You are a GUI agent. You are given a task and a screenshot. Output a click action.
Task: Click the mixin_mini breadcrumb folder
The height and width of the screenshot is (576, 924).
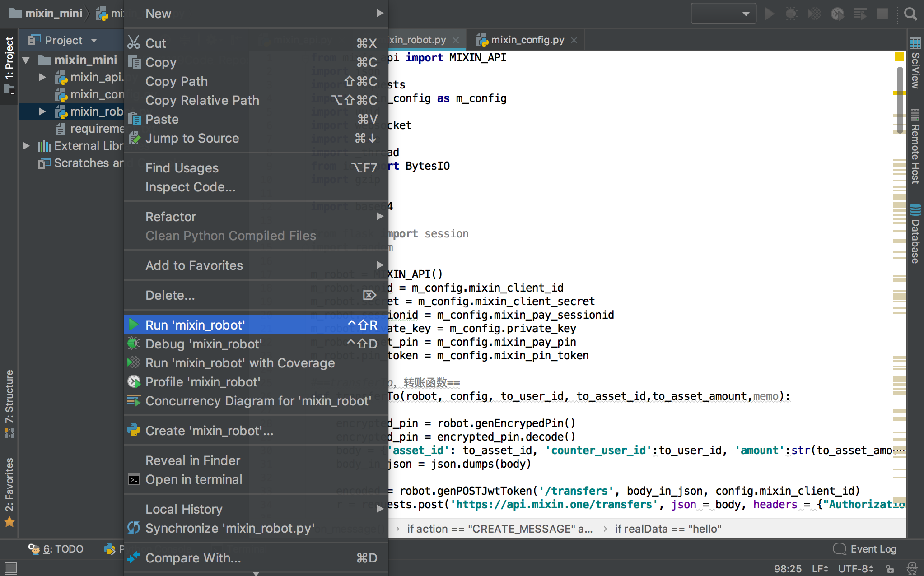pyautogui.click(x=46, y=14)
